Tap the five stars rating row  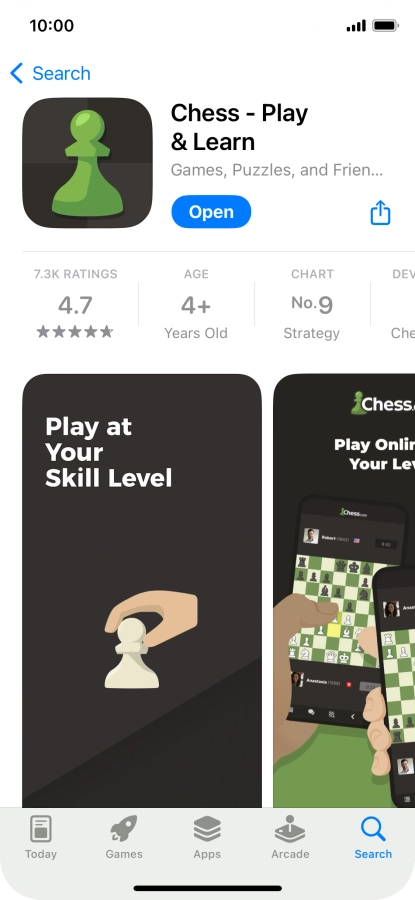point(75,332)
